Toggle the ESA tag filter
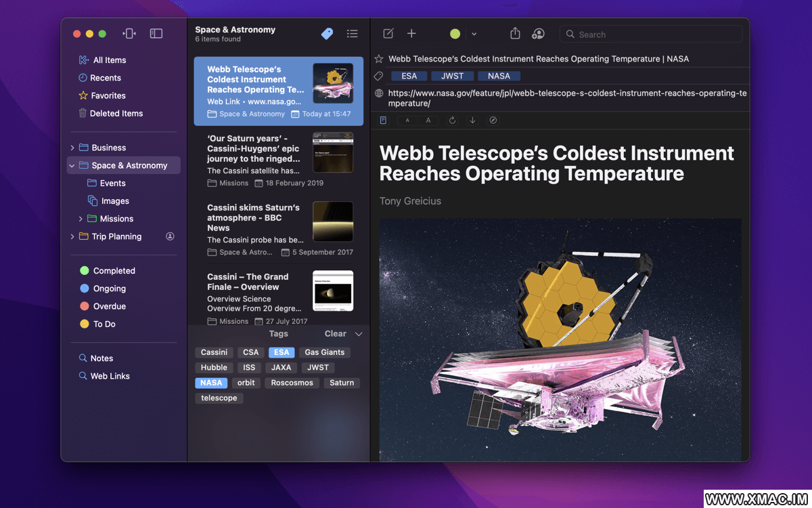 (281, 352)
